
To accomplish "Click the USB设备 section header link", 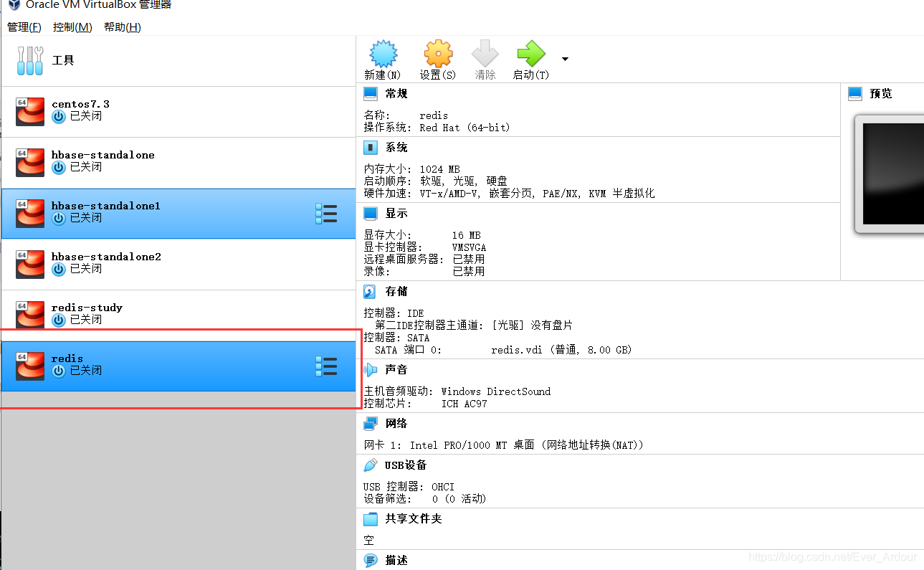I will tap(406, 465).
